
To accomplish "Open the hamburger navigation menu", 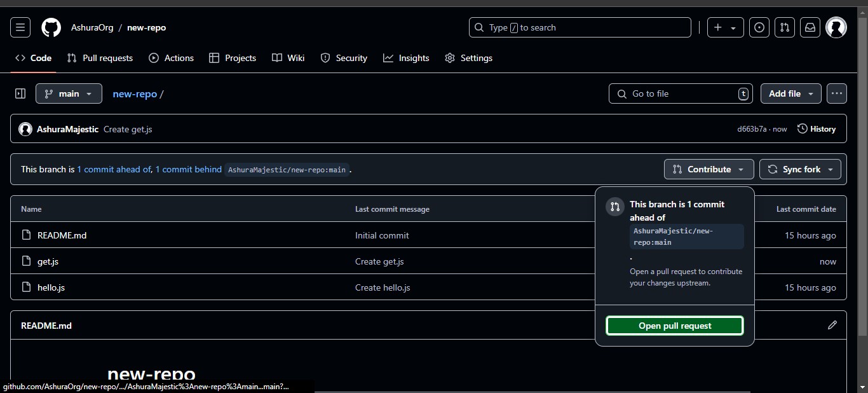I will [x=20, y=27].
